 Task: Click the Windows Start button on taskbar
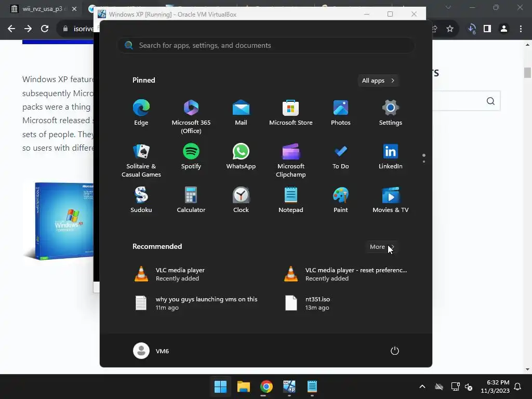[220, 387]
